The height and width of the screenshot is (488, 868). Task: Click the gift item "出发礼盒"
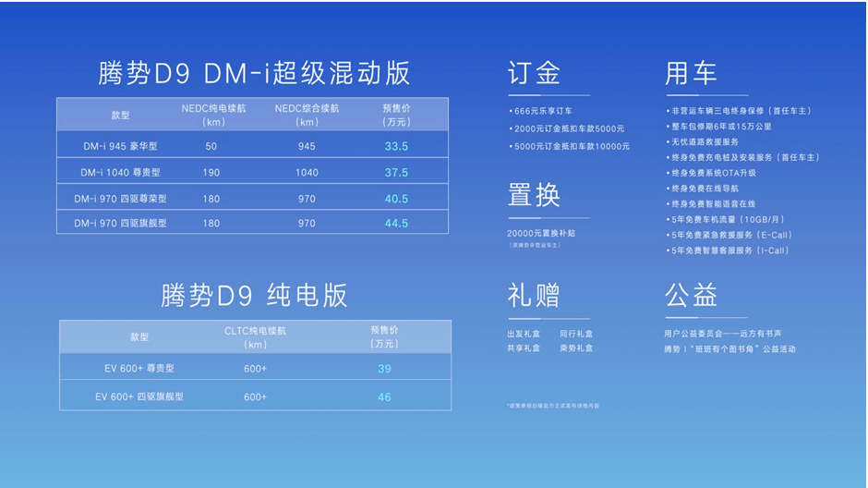(x=524, y=334)
